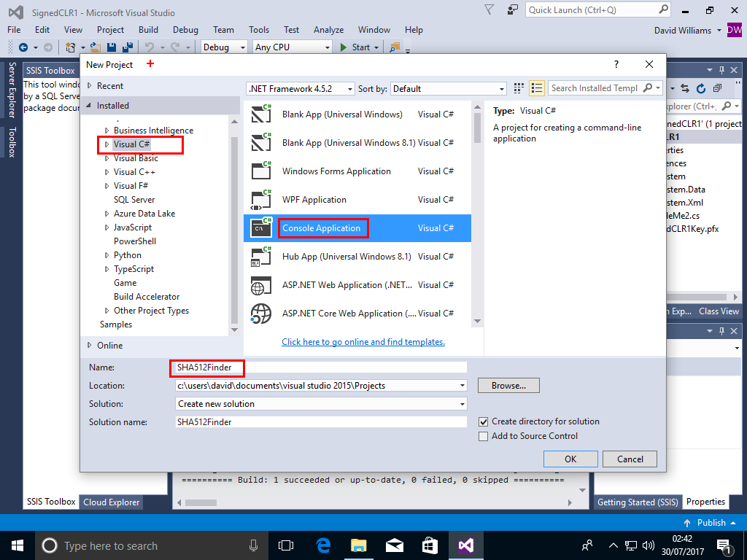Viewport: 747px width, 560px height.
Task: Switch to the Cloud Explorer tab
Action: 111,502
